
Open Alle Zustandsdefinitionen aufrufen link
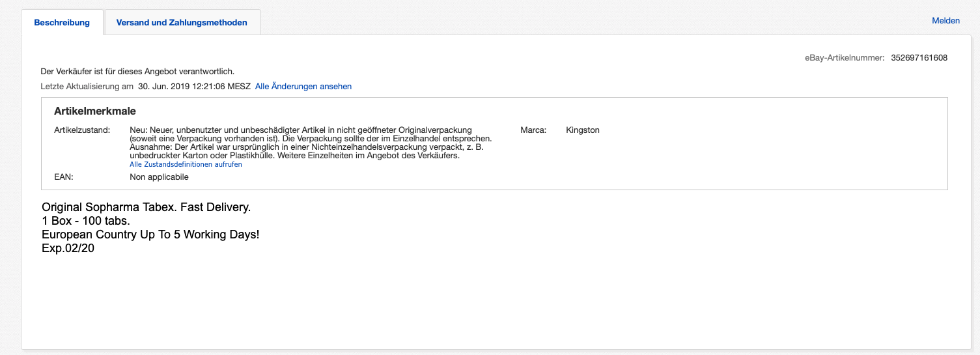[x=186, y=165]
